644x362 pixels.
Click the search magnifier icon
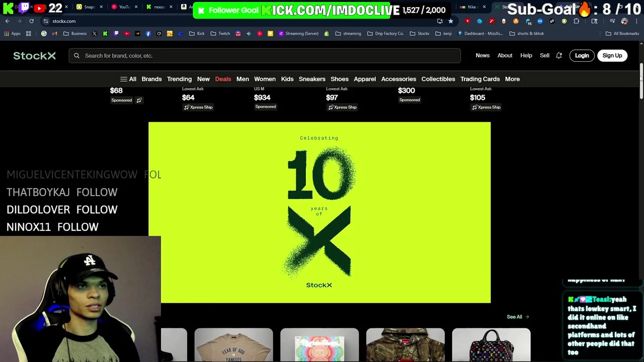(76, 56)
